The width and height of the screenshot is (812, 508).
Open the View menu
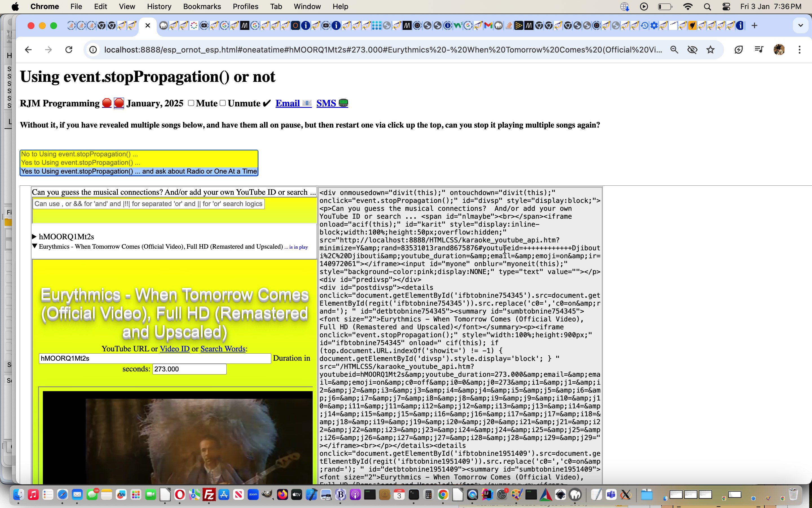(x=127, y=7)
